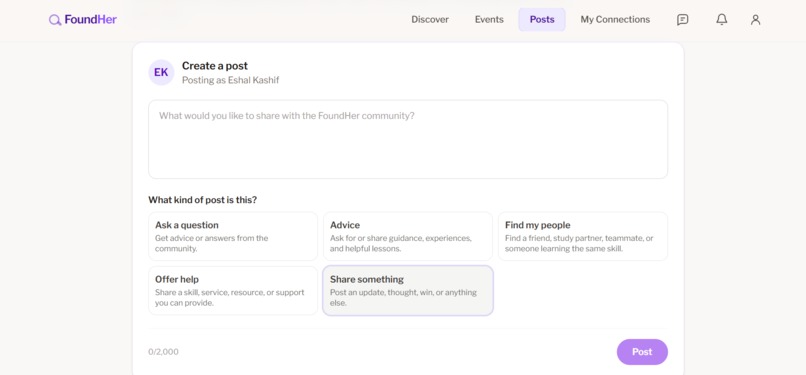Viewport: 806px width, 375px height.
Task: Choose the Advice post type
Action: pos(408,236)
